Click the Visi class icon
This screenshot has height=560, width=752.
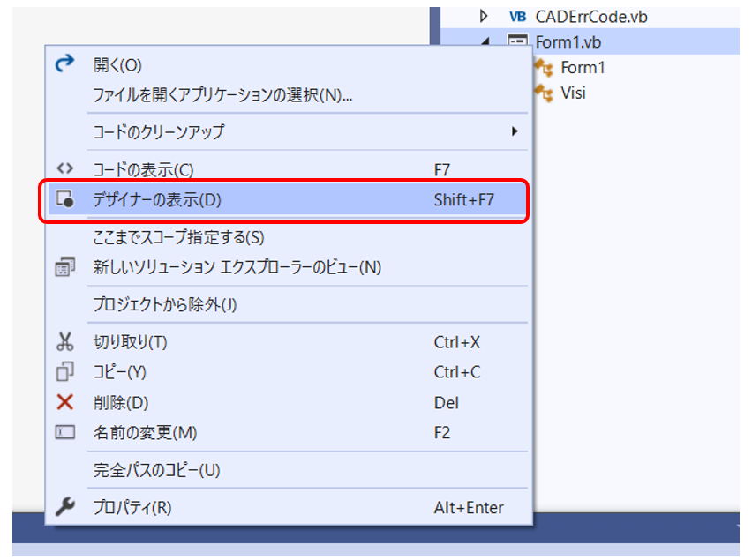click(x=545, y=93)
